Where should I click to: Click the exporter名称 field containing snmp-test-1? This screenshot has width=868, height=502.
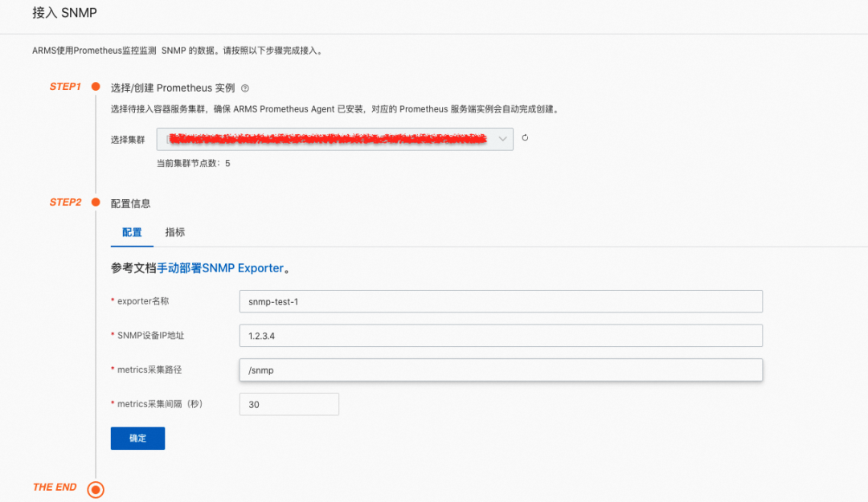pyautogui.click(x=501, y=301)
